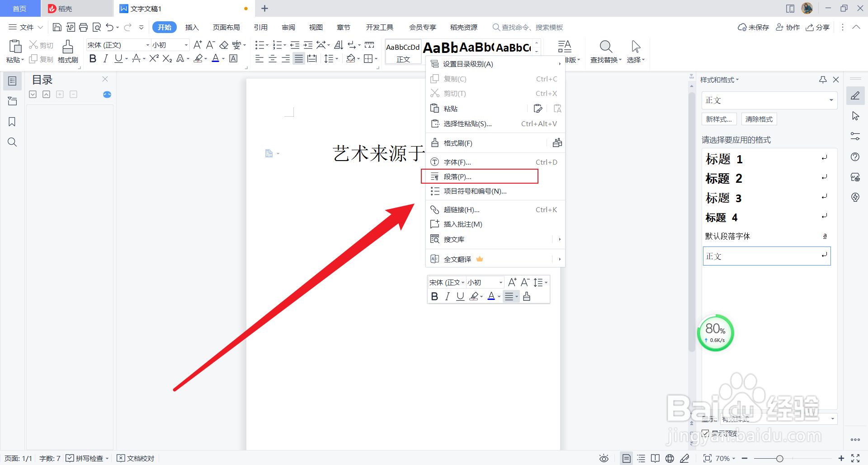Open the 视图 ribbon tab

pyautogui.click(x=316, y=27)
